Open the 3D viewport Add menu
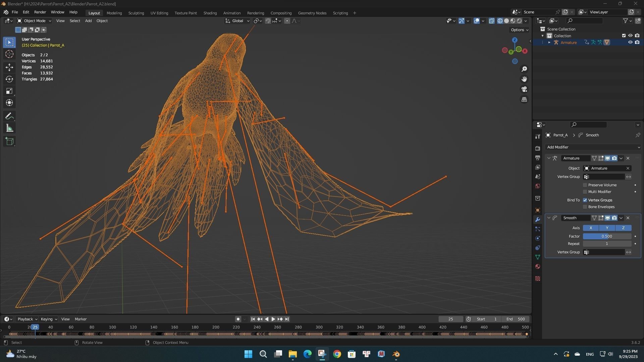The width and height of the screenshot is (644, 362). click(88, 21)
